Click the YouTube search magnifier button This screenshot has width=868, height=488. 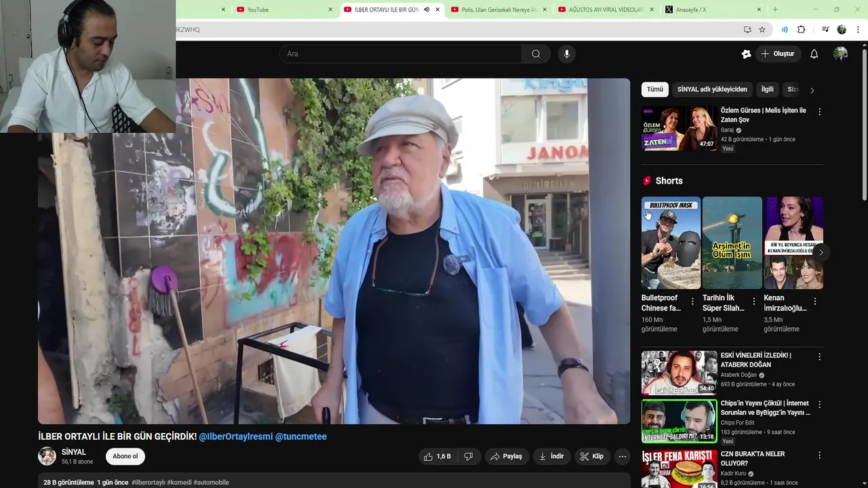(x=536, y=54)
